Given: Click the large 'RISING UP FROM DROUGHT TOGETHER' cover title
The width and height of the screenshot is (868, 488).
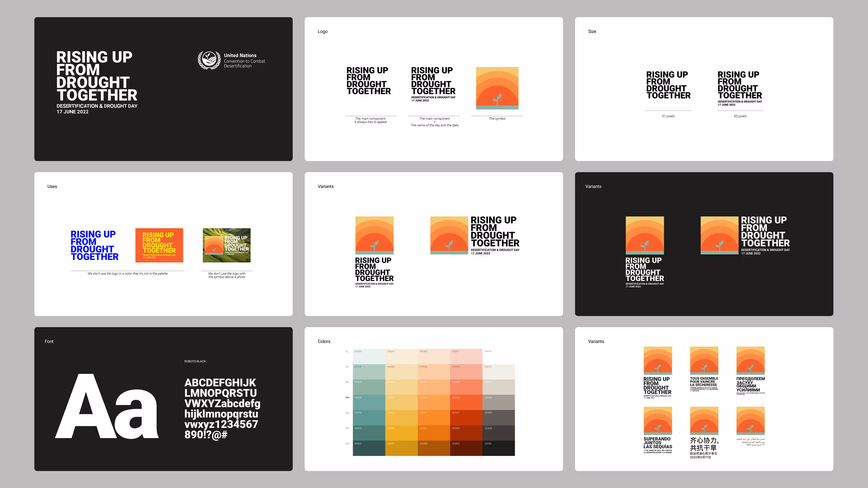Looking at the screenshot, I should coord(97,76).
